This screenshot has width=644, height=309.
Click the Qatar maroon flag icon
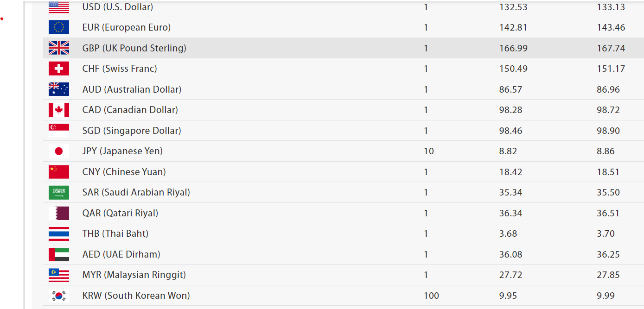click(59, 213)
